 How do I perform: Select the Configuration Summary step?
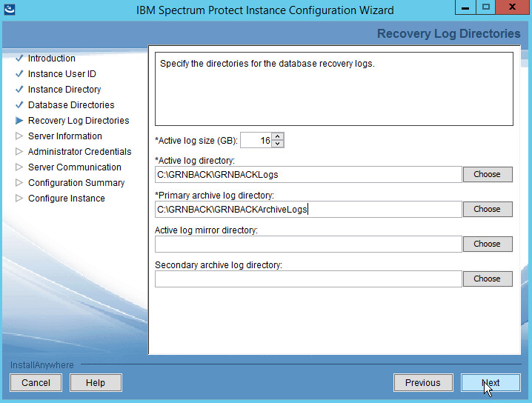tap(76, 183)
